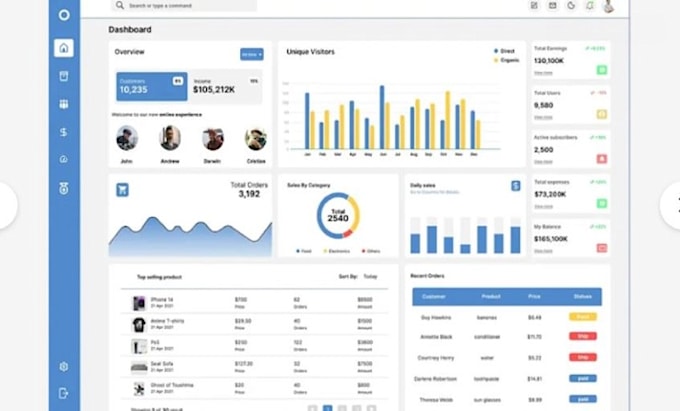This screenshot has height=411, width=680.
Task: Click green icon in Total Earnings card
Action: (x=602, y=70)
